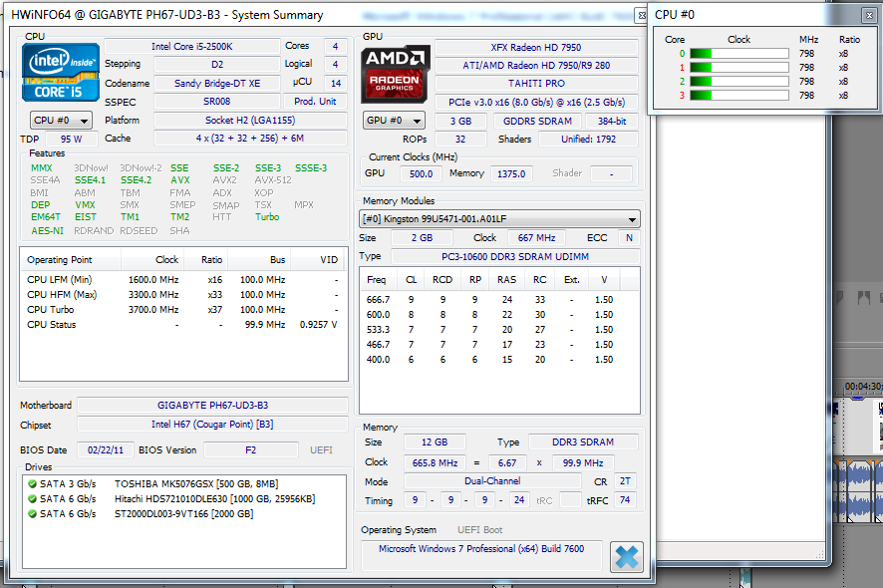Click the AVX feature label
This screenshot has height=588, width=883.
pyautogui.click(x=180, y=180)
